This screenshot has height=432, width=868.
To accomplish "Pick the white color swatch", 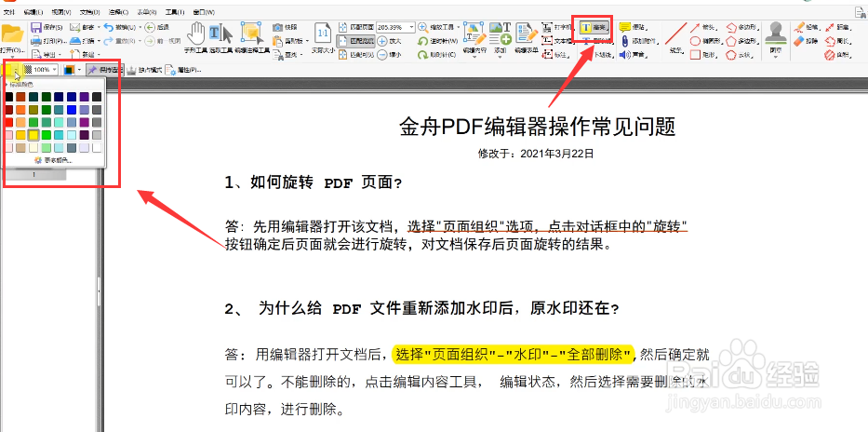I will coord(97,147).
